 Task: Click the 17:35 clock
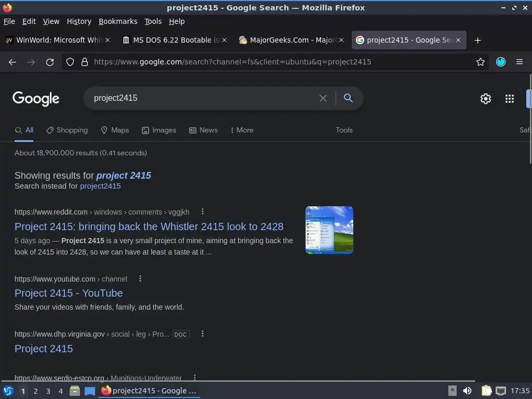tap(520, 391)
